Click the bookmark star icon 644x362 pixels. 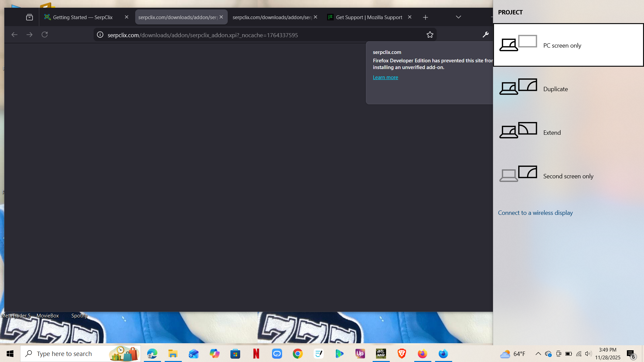[430, 35]
